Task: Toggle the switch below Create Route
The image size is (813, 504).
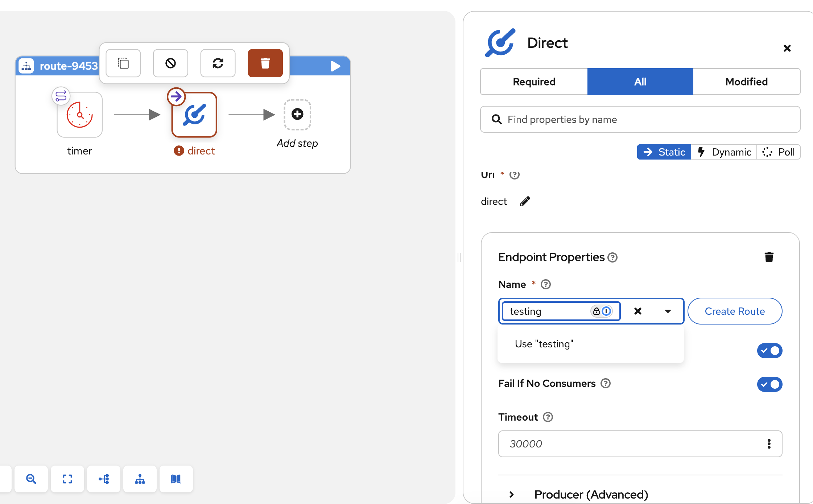Action: pos(769,351)
